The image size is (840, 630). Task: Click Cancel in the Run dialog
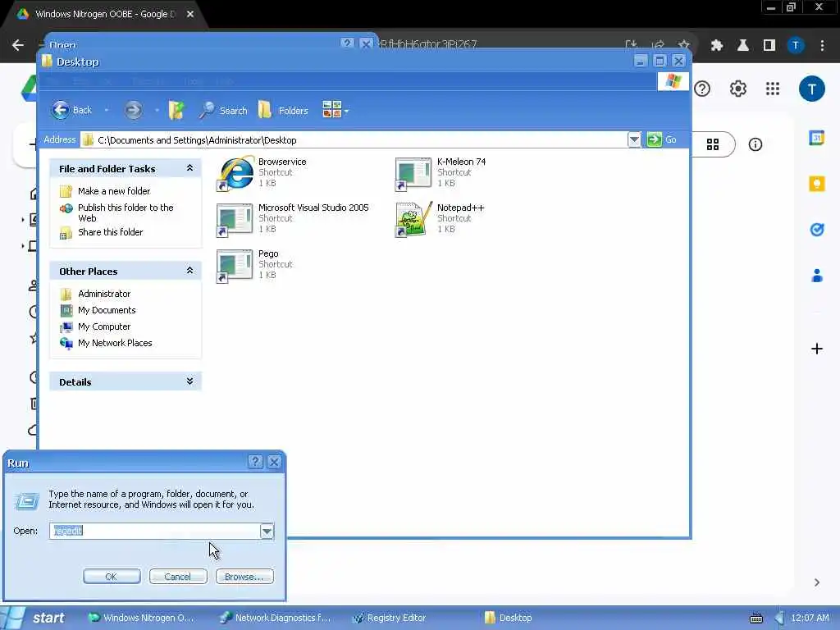[178, 577]
